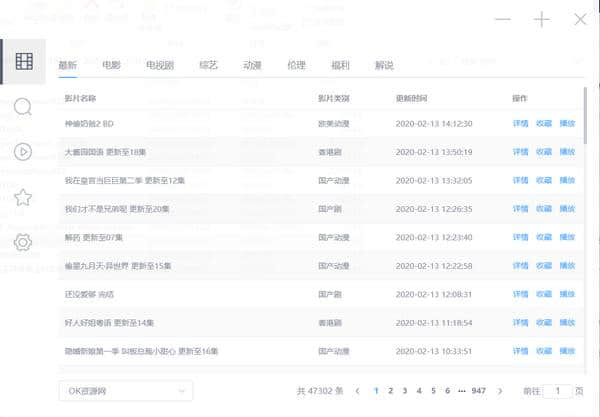Go to next page using right arrow

pos(498,391)
